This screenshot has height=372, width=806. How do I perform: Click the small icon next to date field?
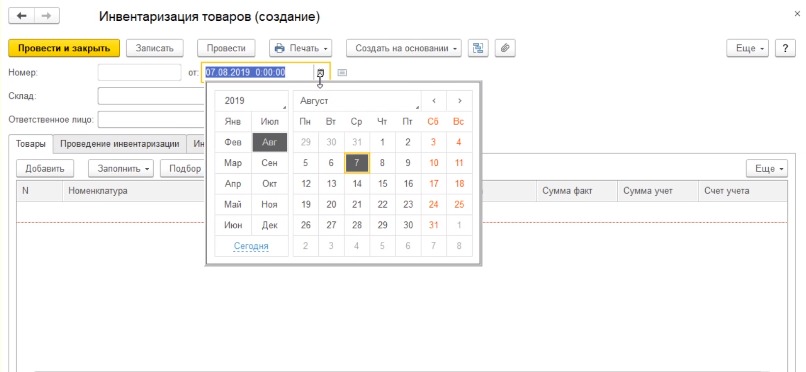coord(342,73)
